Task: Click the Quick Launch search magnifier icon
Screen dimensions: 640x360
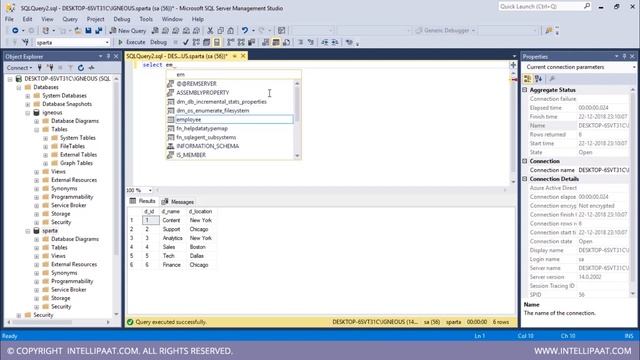Action: pos(587,6)
